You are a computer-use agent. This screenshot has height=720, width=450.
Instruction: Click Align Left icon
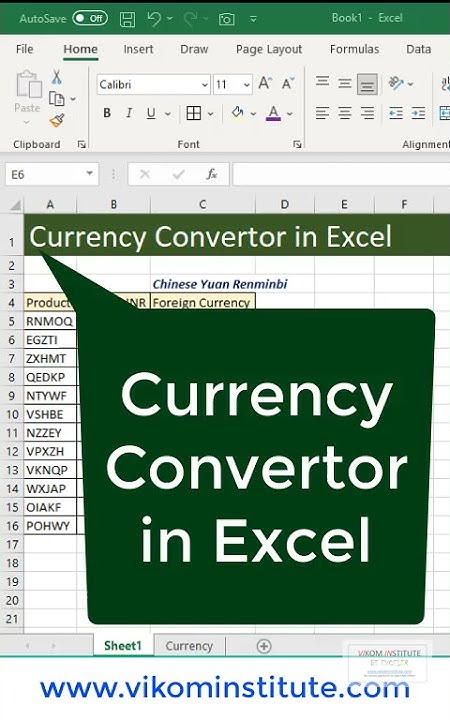322,113
